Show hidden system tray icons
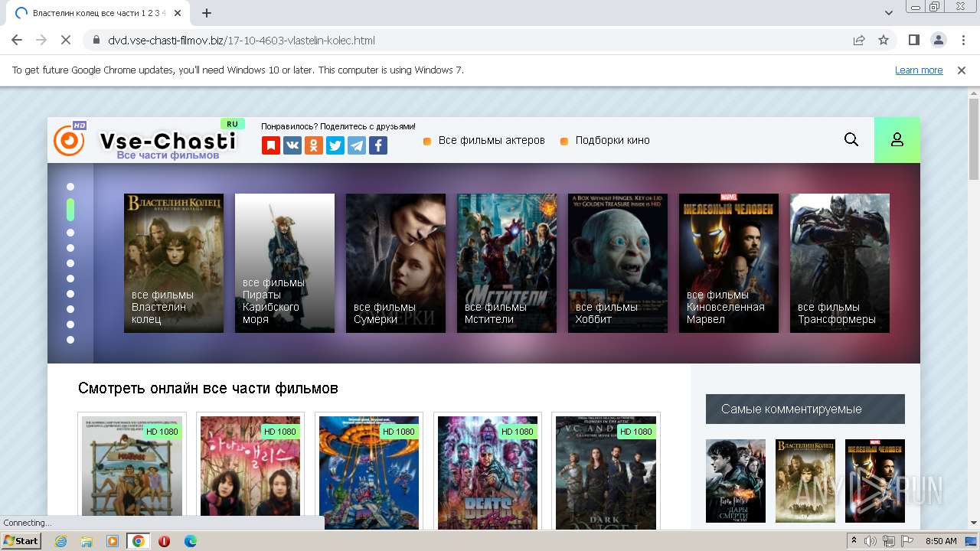This screenshot has height=551, width=980. coord(854,541)
